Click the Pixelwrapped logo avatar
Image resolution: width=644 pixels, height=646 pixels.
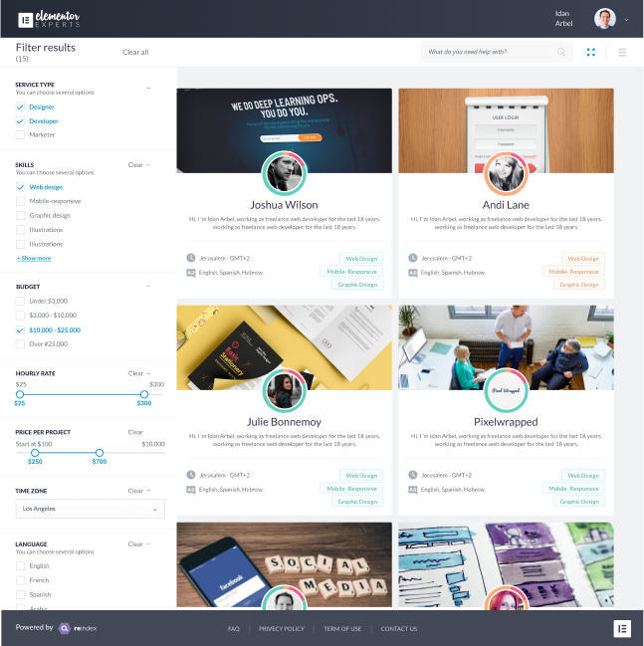pos(506,390)
